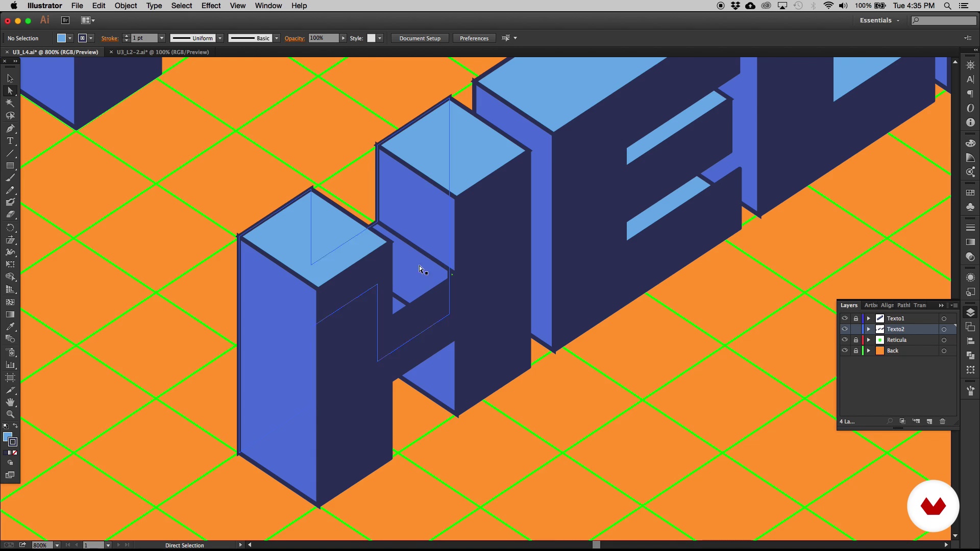Open Essentials workspace switcher
The width and height of the screenshot is (980, 551).
point(879,20)
